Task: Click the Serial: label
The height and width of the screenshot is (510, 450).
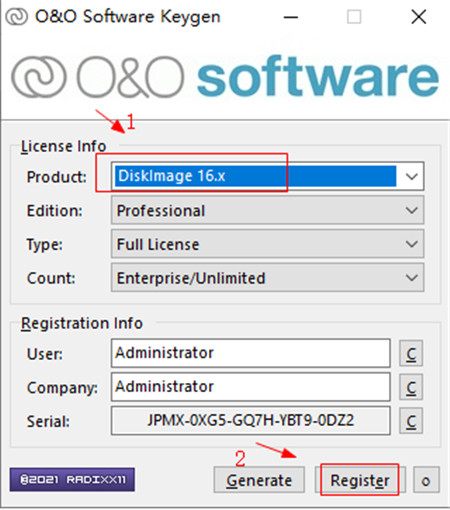Action: 48,421
